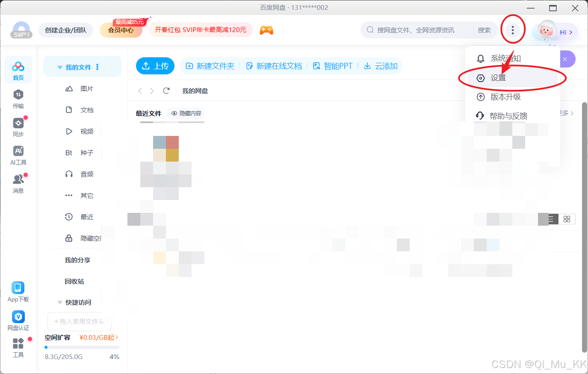Click the back navigation arrow
Viewport: 588px width, 374px height.
[x=140, y=91]
